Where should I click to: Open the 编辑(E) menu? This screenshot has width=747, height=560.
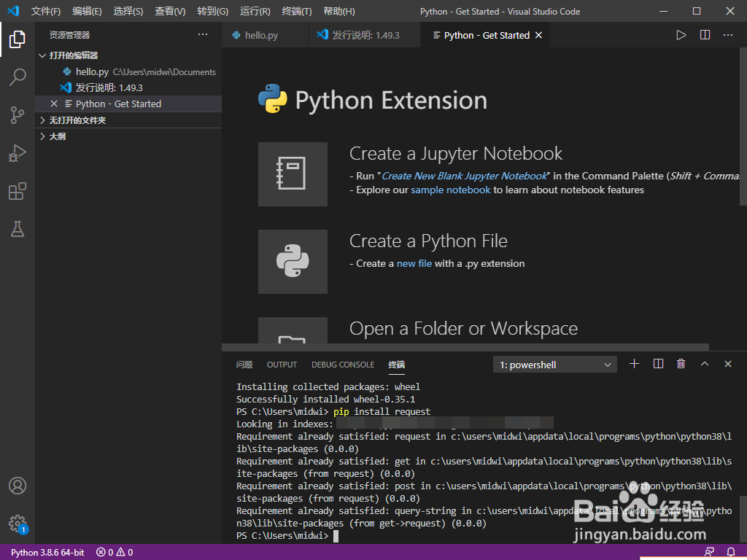pyautogui.click(x=87, y=11)
